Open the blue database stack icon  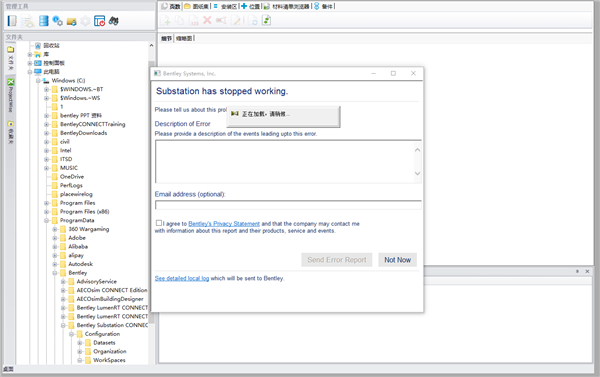(x=44, y=21)
